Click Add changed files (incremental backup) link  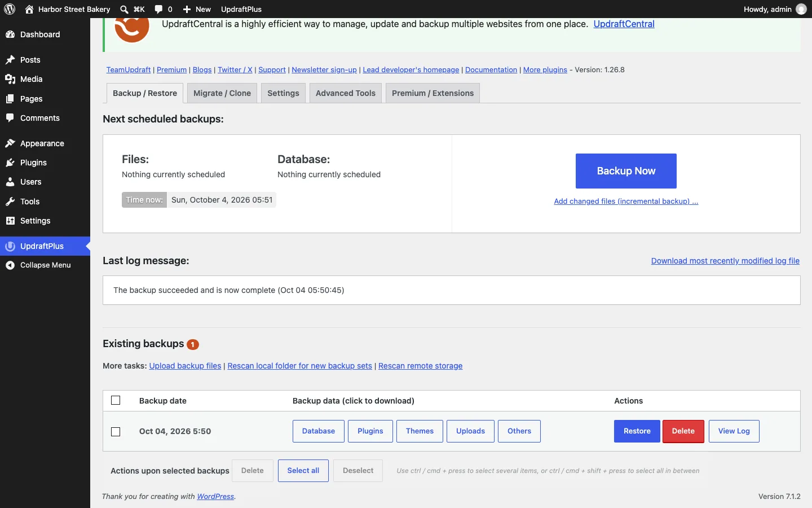point(626,202)
